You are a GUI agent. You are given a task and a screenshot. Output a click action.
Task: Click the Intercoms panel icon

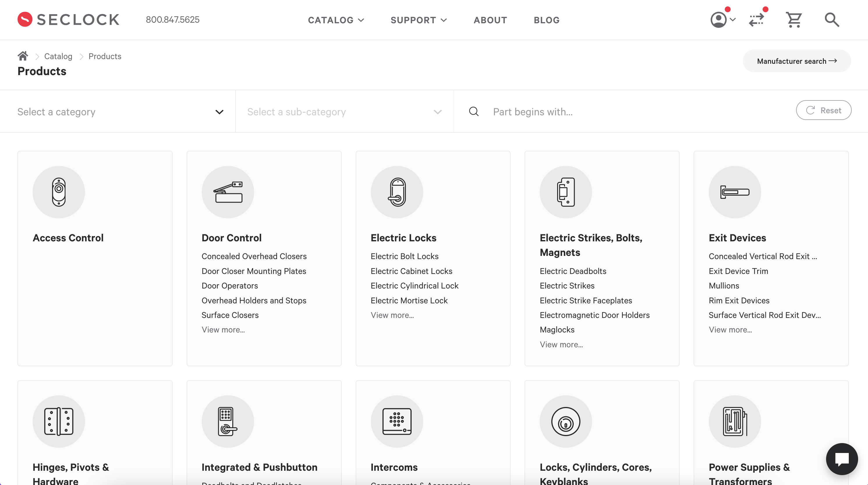click(x=397, y=421)
